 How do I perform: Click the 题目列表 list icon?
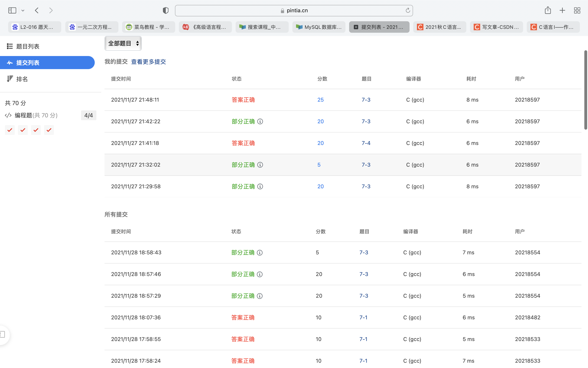tap(10, 46)
